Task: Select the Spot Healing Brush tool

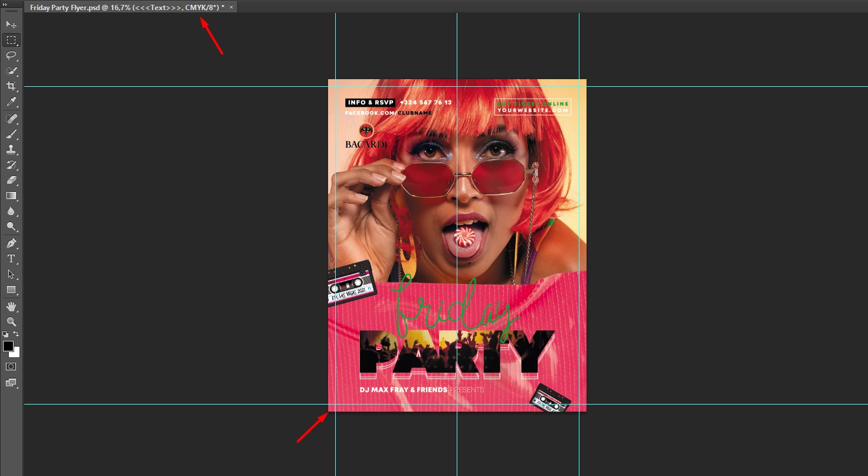Action: coord(11,119)
